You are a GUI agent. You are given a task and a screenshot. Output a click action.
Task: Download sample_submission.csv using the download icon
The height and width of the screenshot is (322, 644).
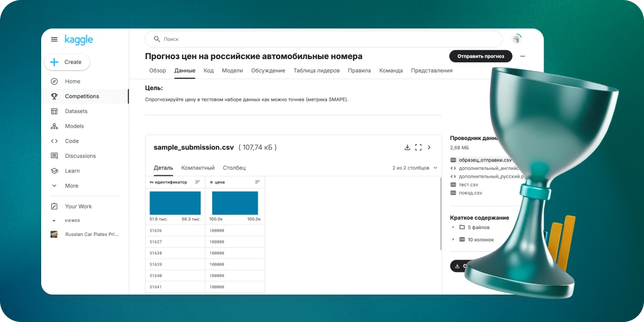coord(407,147)
